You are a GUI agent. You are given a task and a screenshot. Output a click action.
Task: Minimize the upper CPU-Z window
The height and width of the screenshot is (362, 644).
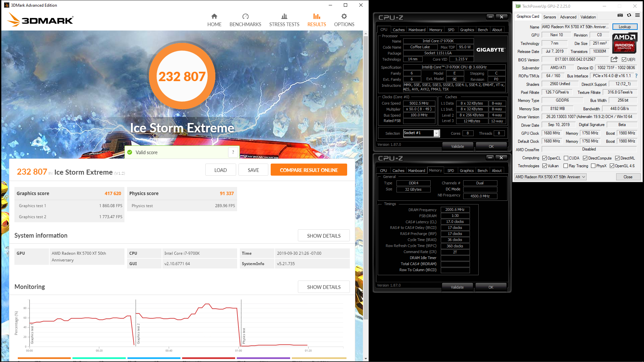point(490,17)
